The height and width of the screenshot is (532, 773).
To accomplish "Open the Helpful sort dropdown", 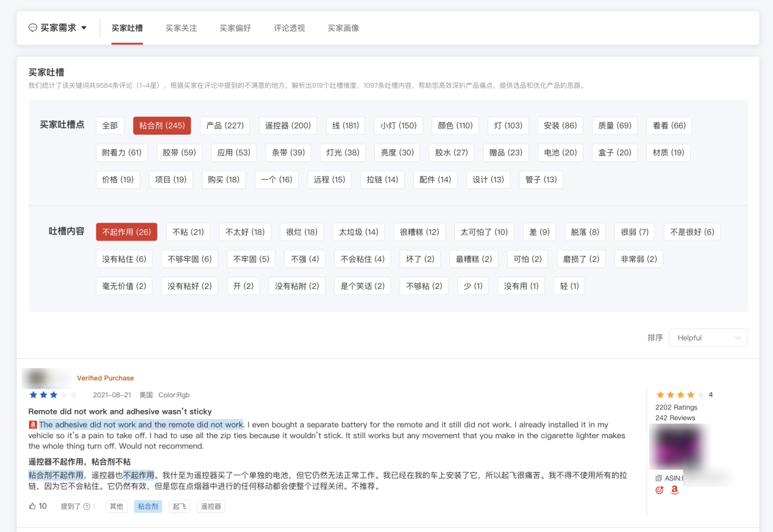I will pos(707,338).
